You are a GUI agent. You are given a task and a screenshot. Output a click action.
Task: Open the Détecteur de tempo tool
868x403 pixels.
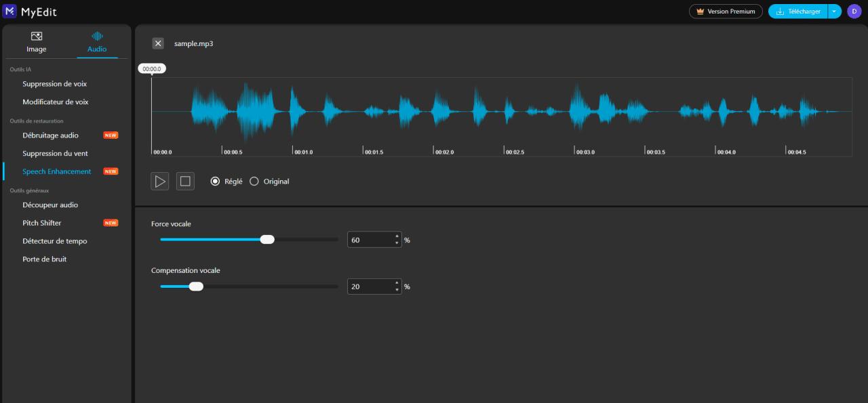[53, 240]
